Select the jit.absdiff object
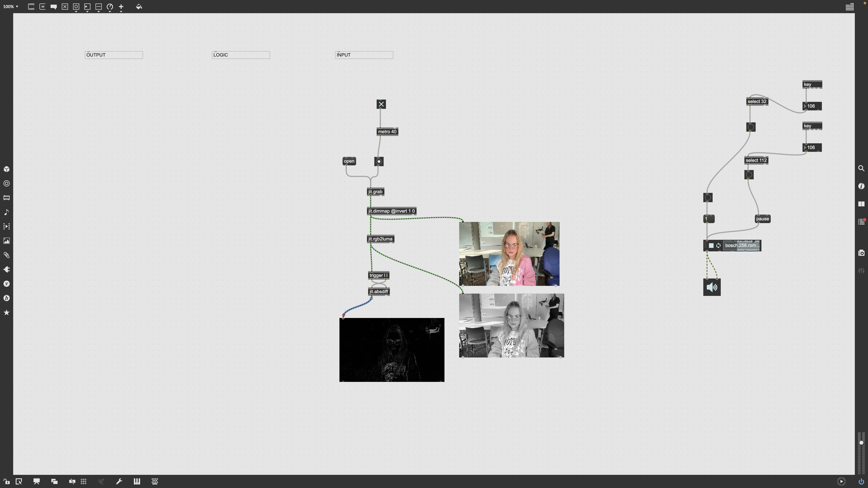Viewport: 868px width, 488px height. click(378, 292)
